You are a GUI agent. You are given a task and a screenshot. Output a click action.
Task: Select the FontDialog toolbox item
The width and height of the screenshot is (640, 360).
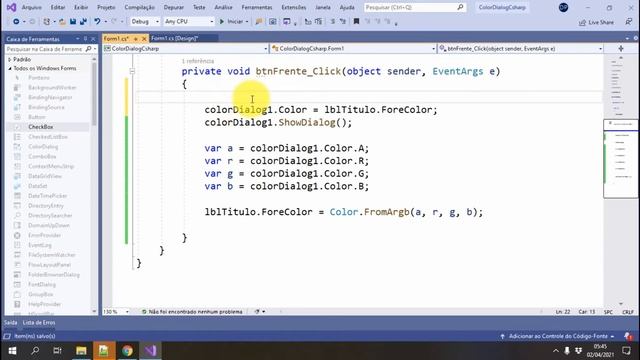(x=42, y=284)
